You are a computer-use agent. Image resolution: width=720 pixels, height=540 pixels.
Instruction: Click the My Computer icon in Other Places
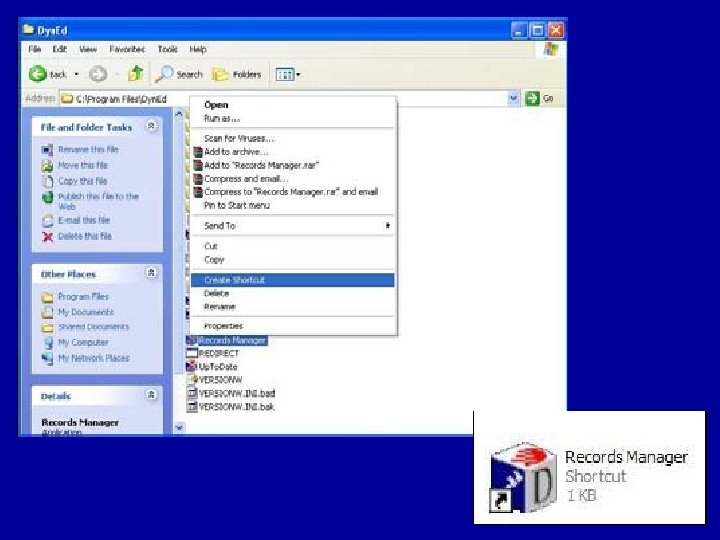(x=48, y=343)
